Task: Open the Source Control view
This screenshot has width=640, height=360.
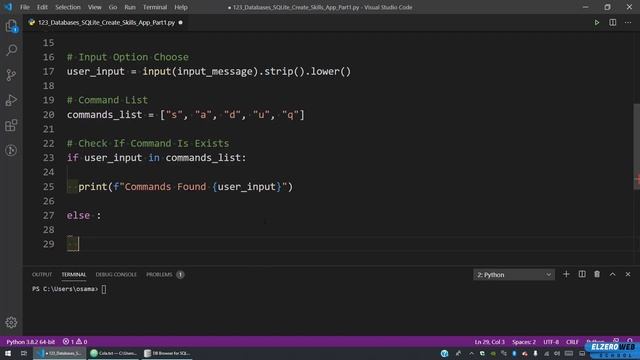Action: tap(11, 75)
